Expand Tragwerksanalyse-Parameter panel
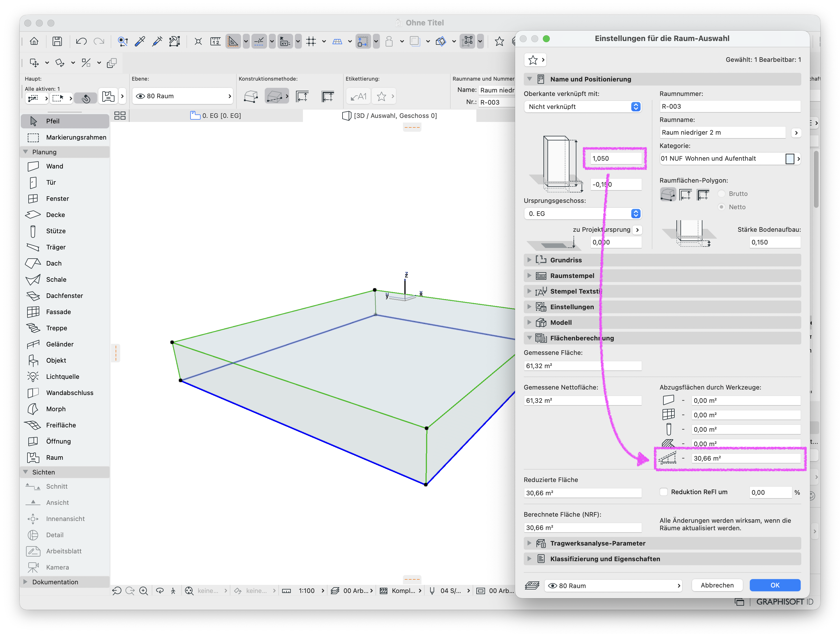This screenshot has width=840, height=634. pyautogui.click(x=662, y=543)
